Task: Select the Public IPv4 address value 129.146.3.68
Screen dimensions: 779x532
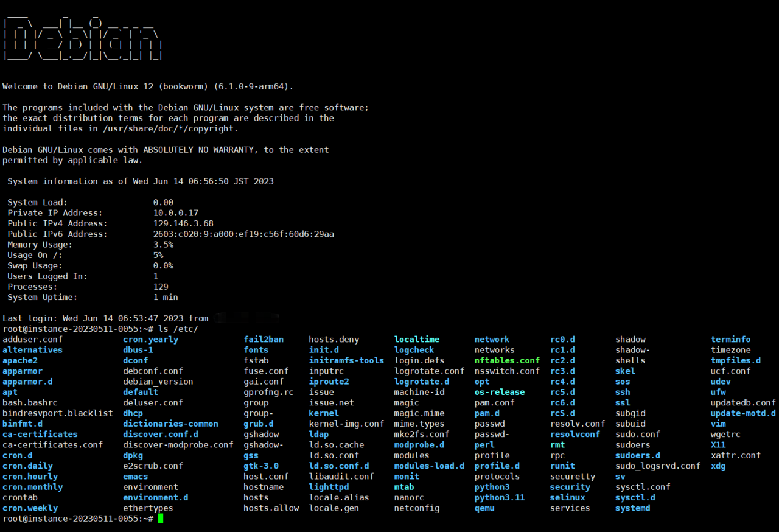Action: [x=183, y=223]
